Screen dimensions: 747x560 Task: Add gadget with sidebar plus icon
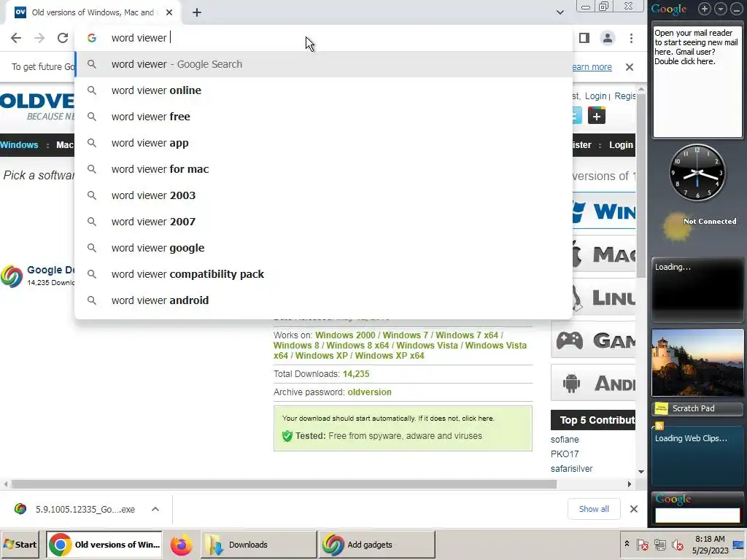pyautogui.click(x=705, y=9)
